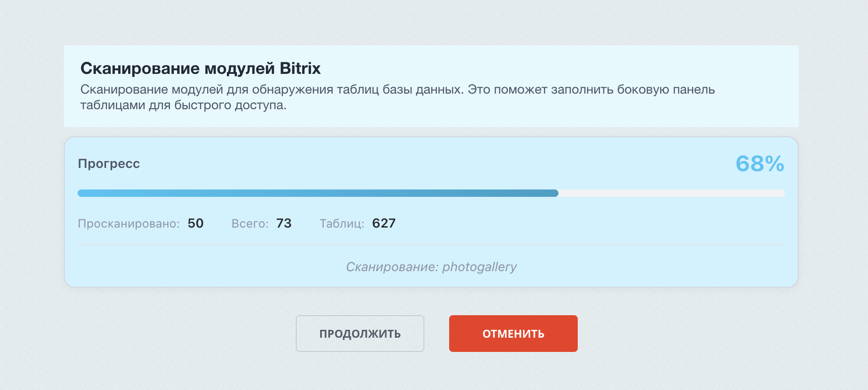Viewport: 868px width, 390px height.
Task: Click the filled blue portion of progress bar
Action: coord(317,193)
